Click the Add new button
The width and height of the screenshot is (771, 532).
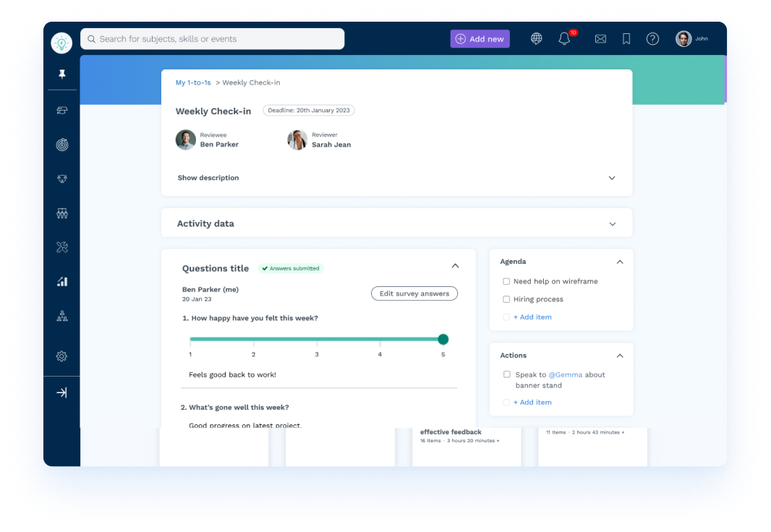click(x=480, y=39)
